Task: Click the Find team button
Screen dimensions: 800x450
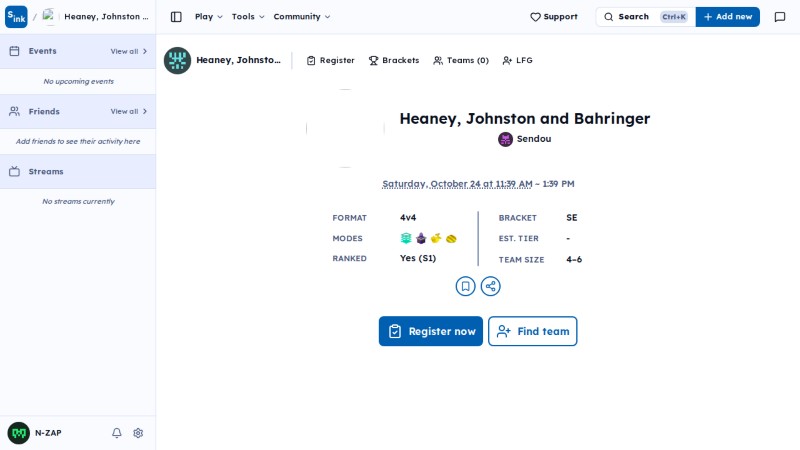Action: (x=533, y=331)
